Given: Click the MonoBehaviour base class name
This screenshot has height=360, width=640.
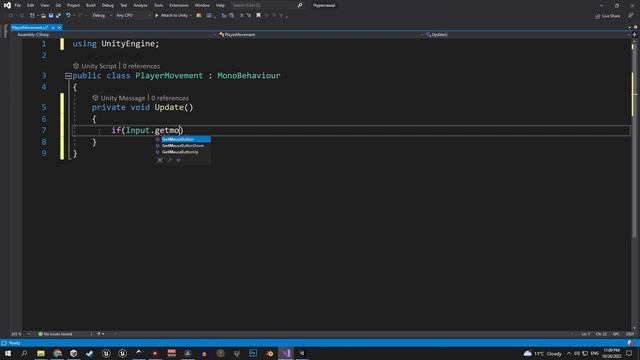Looking at the screenshot, I should (249, 76).
